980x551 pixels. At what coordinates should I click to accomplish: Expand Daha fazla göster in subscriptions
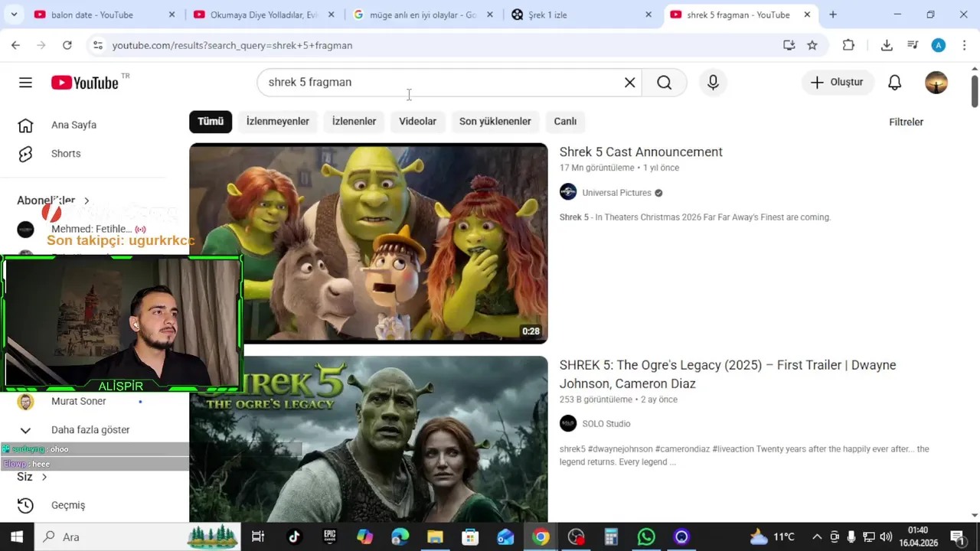90,430
